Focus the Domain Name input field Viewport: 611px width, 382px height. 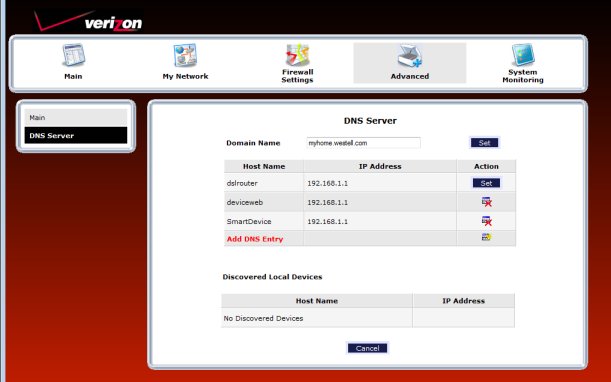(x=364, y=143)
